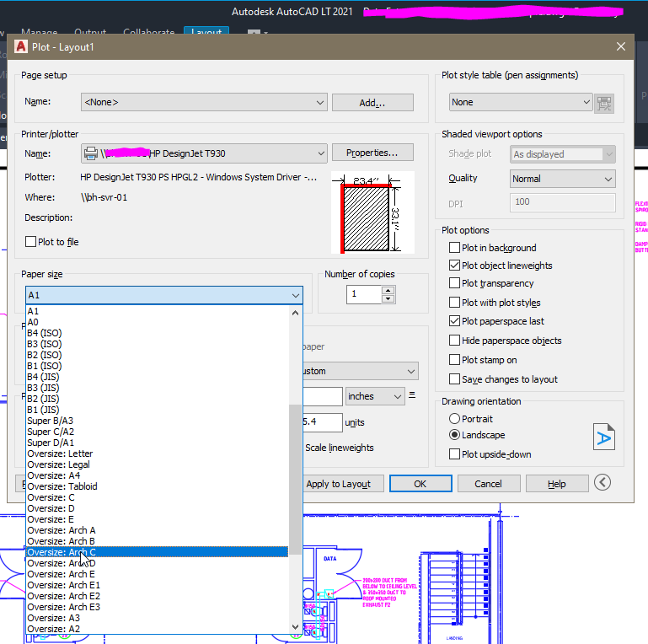The image size is (648, 644).
Task: Select B1 (JIS) paper size
Action: tap(157, 410)
